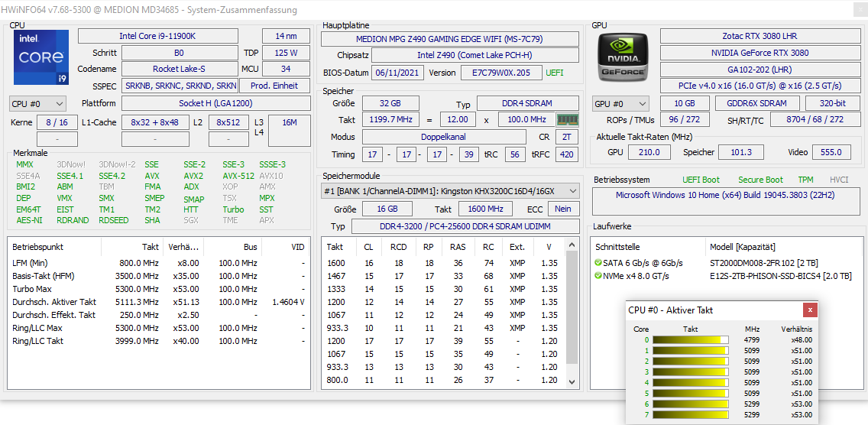Click the TPM label
The width and height of the screenshot is (868, 425).
(806, 180)
